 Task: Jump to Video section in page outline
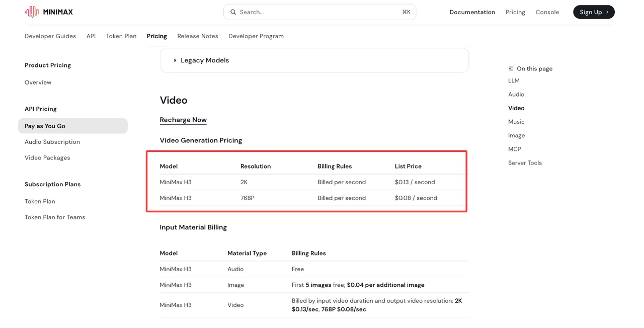point(516,108)
